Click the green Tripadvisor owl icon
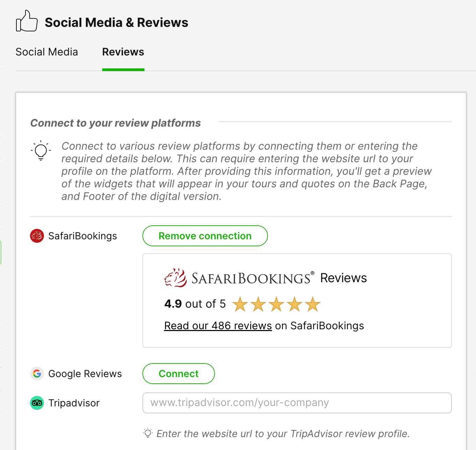The height and width of the screenshot is (450, 476). (37, 403)
